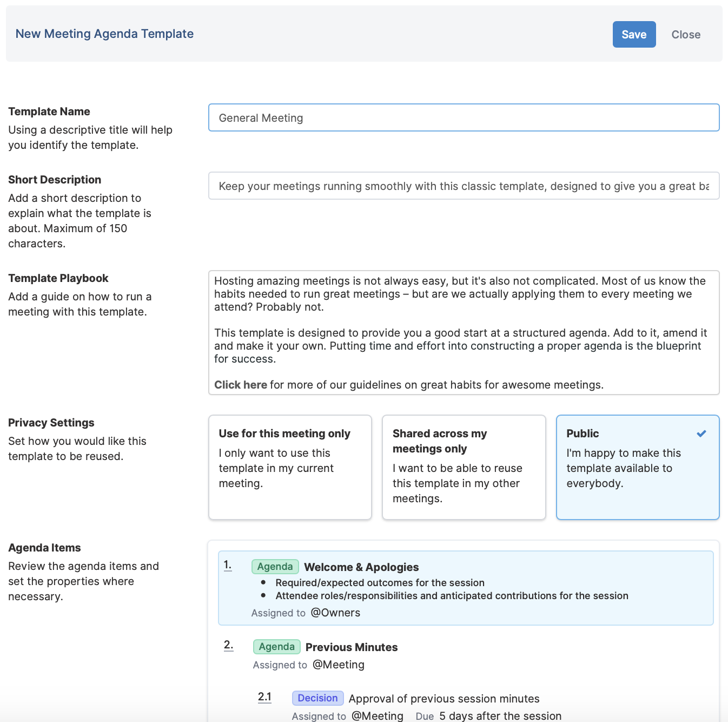Click the '5 days after the session' due value
The width and height of the screenshot is (728, 722).
[500, 716]
